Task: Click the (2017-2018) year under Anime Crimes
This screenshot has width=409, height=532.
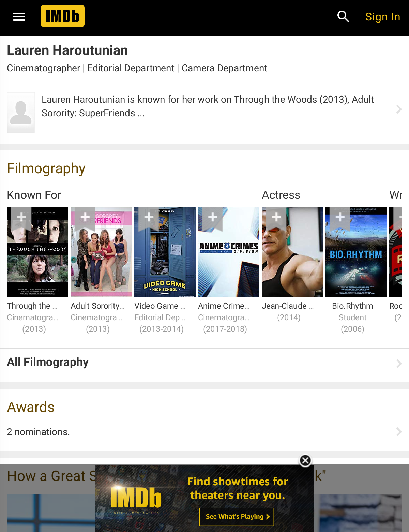Action: pyautogui.click(x=225, y=329)
